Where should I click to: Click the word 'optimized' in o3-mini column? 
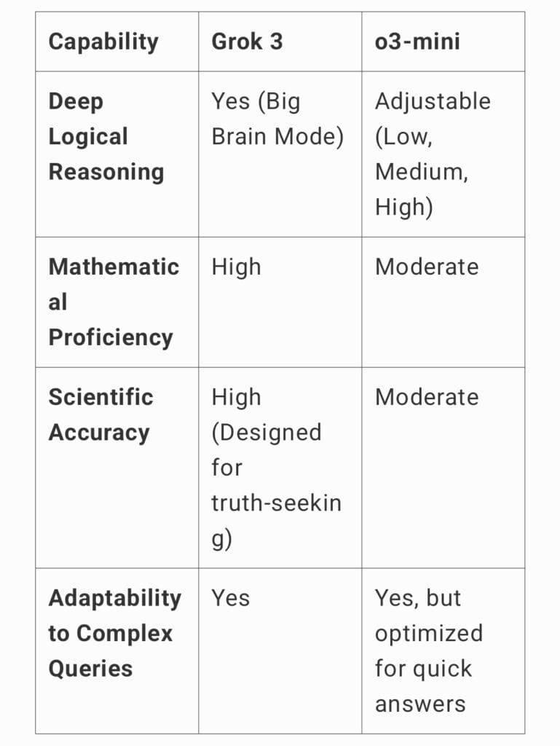point(428,633)
